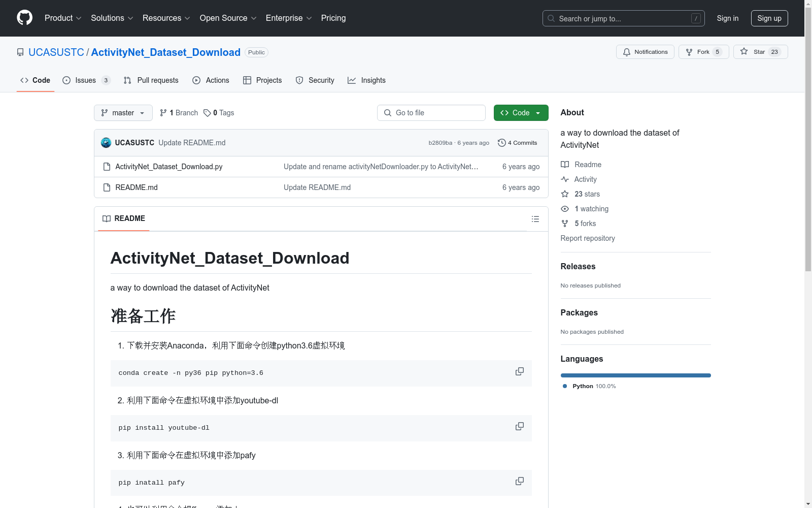Switch to the Issues tab
Viewport: 812px width, 508px height.
tap(84, 80)
